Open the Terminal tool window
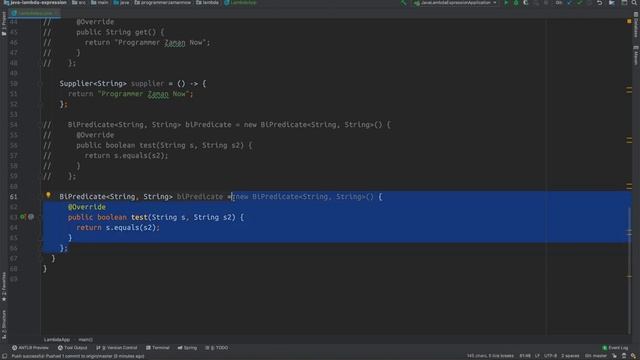 click(x=158, y=348)
